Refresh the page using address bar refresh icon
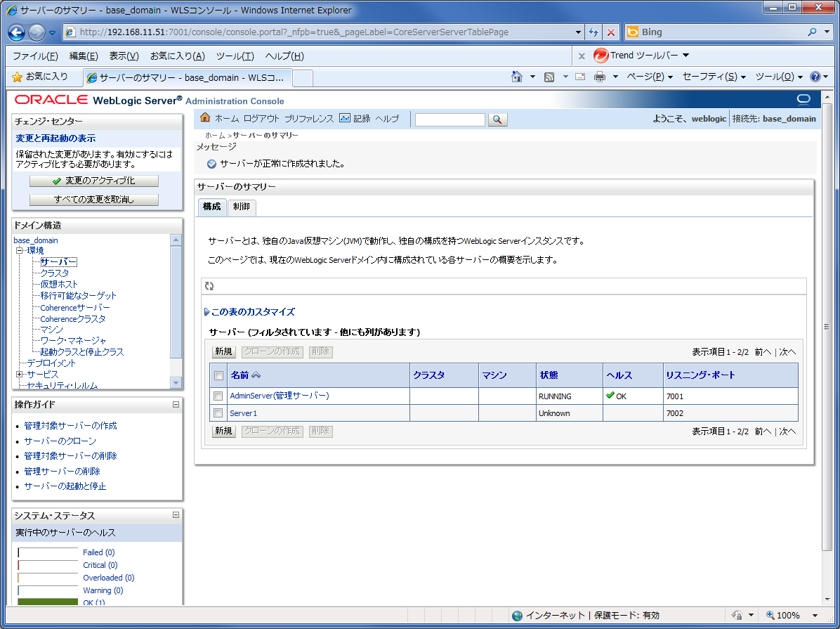Image resolution: width=840 pixels, height=629 pixels. (x=593, y=32)
